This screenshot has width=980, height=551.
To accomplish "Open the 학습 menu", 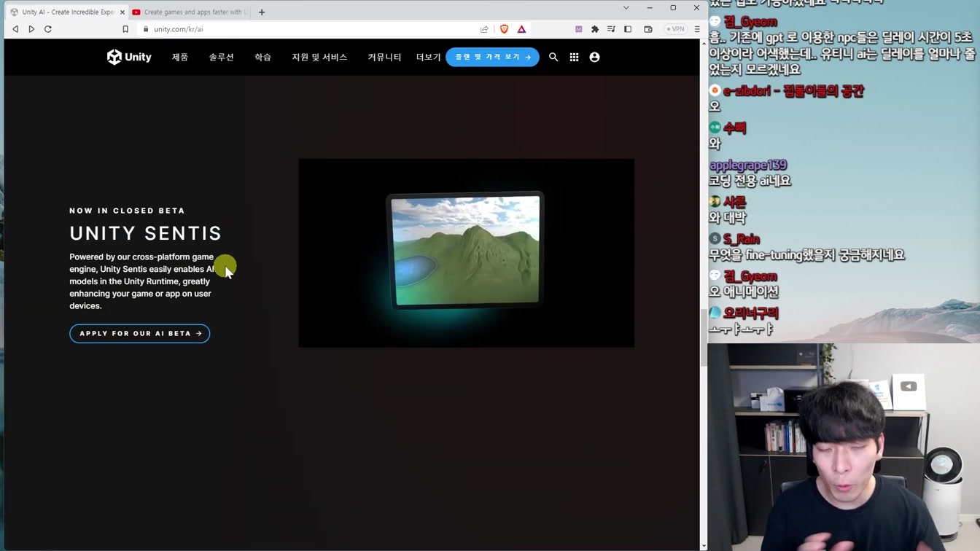I will point(262,57).
